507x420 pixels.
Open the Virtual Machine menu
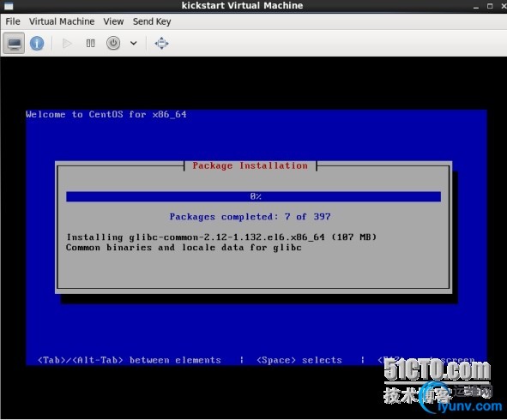pos(62,21)
